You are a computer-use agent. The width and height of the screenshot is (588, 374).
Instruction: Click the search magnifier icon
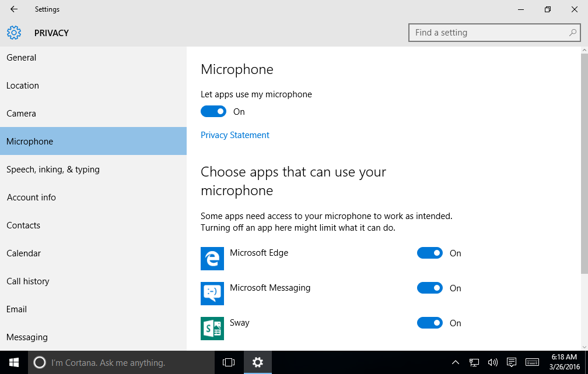pos(573,33)
